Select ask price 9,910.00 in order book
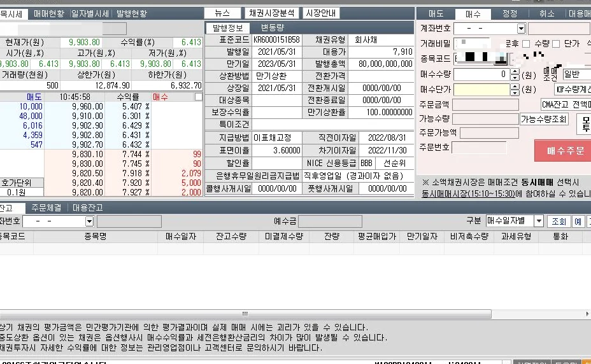The image size is (591, 364). pos(87,116)
